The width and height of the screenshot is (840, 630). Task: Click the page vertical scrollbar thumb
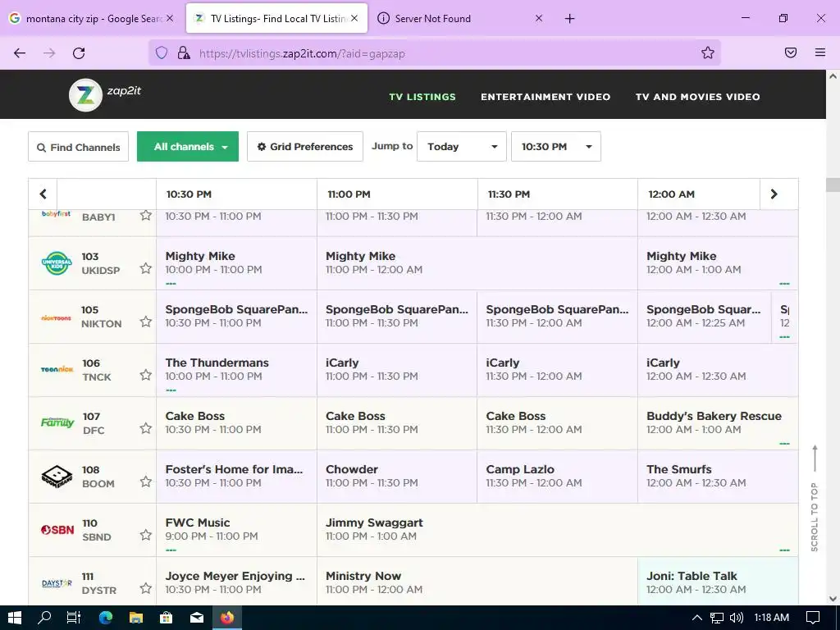833,185
